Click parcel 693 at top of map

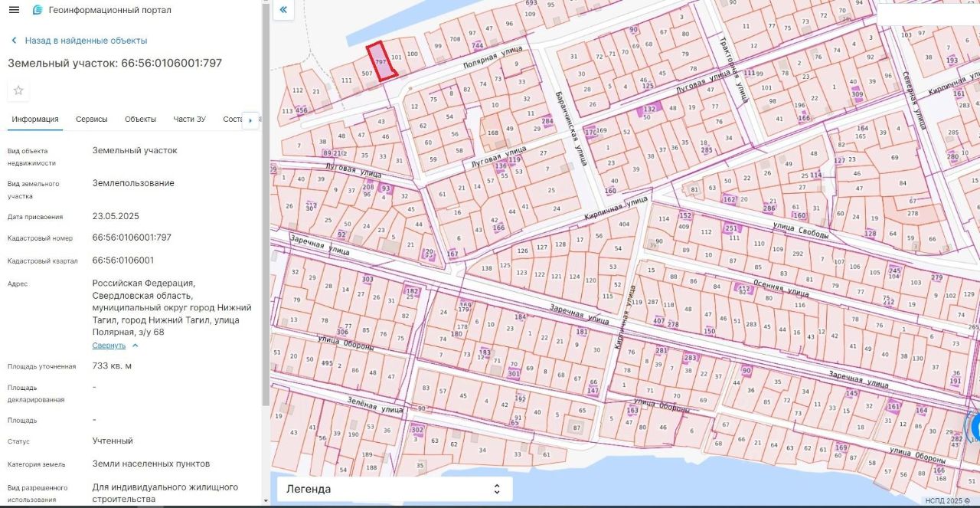click(531, 3)
